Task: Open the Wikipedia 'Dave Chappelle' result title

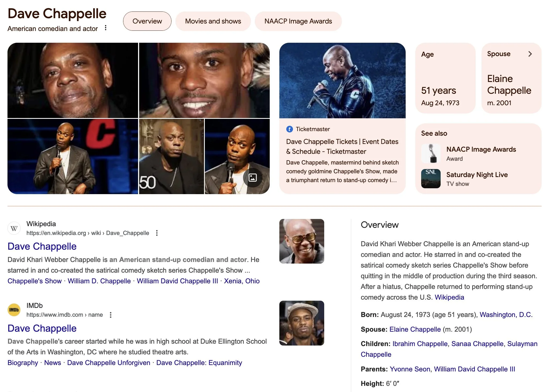Action: point(42,246)
